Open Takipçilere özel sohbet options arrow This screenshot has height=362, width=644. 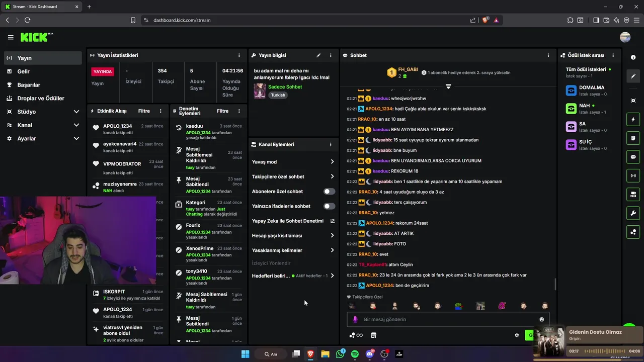click(x=332, y=176)
